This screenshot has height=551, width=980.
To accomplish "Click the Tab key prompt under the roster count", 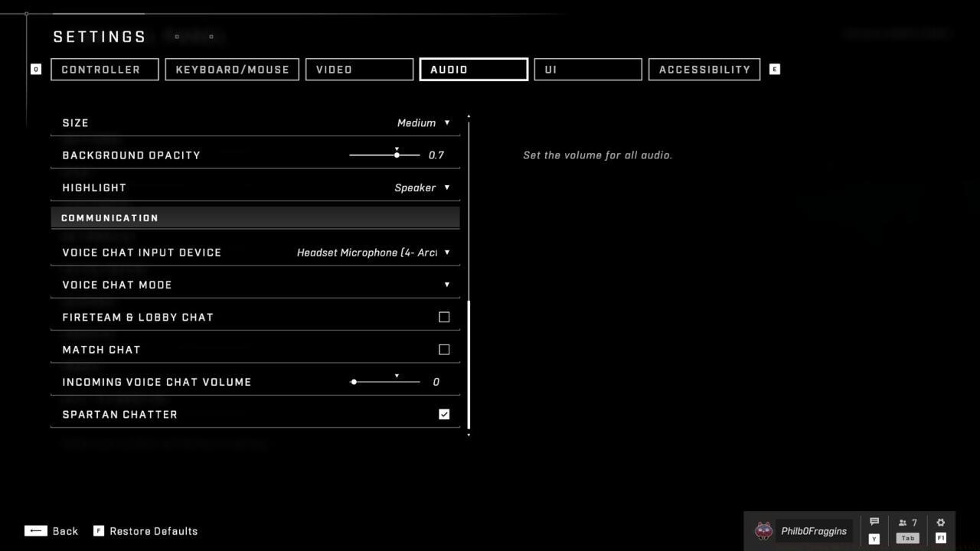I will tap(907, 538).
